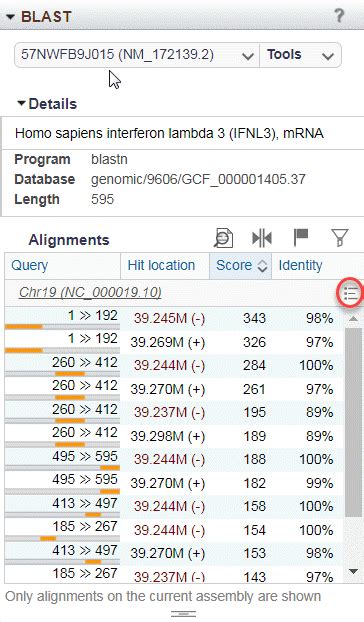Viewport: 364px width, 622px height.
Task: Select the alignment with score 284
Action: (174, 365)
